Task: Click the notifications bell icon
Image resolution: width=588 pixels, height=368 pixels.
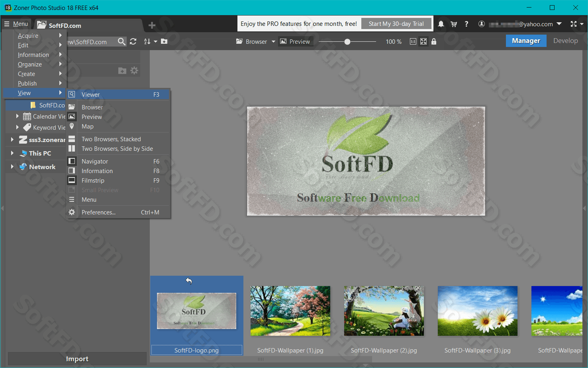Action: (x=441, y=24)
